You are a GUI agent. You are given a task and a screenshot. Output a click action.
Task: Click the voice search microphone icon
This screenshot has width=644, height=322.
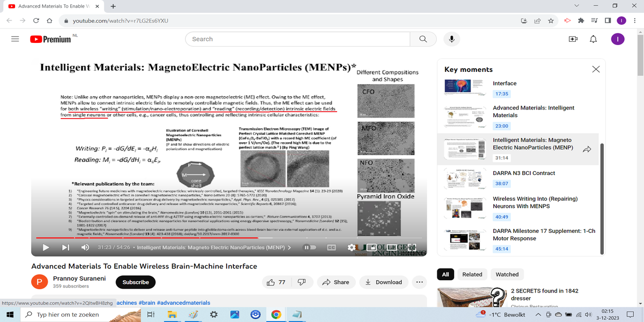[x=452, y=39]
